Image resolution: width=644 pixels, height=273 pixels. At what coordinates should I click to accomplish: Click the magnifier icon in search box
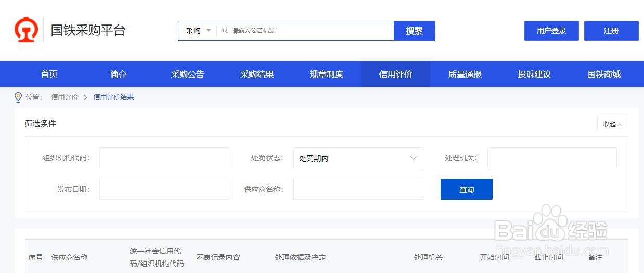tap(225, 31)
